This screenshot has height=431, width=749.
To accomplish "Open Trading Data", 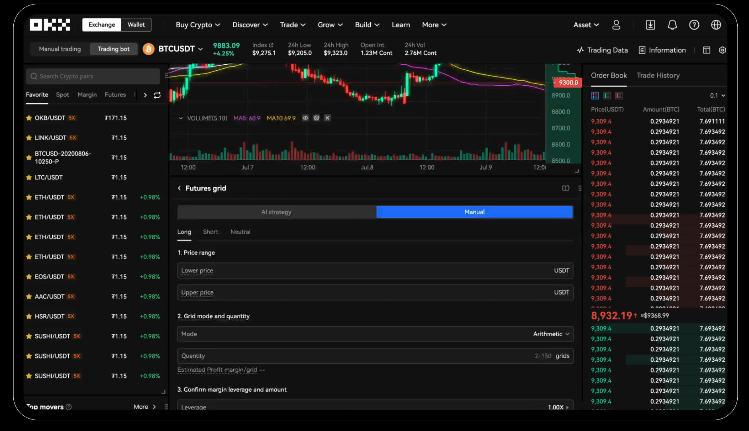I will click(x=602, y=50).
